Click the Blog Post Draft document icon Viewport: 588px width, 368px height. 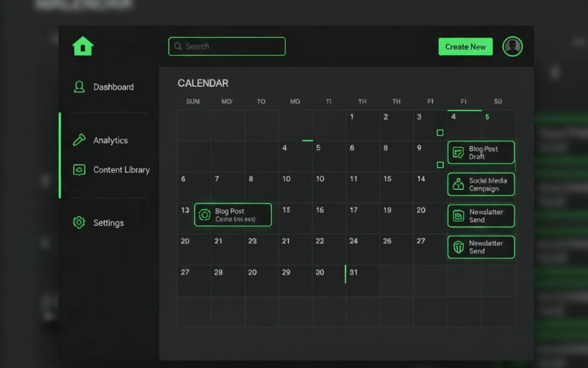pyautogui.click(x=458, y=152)
